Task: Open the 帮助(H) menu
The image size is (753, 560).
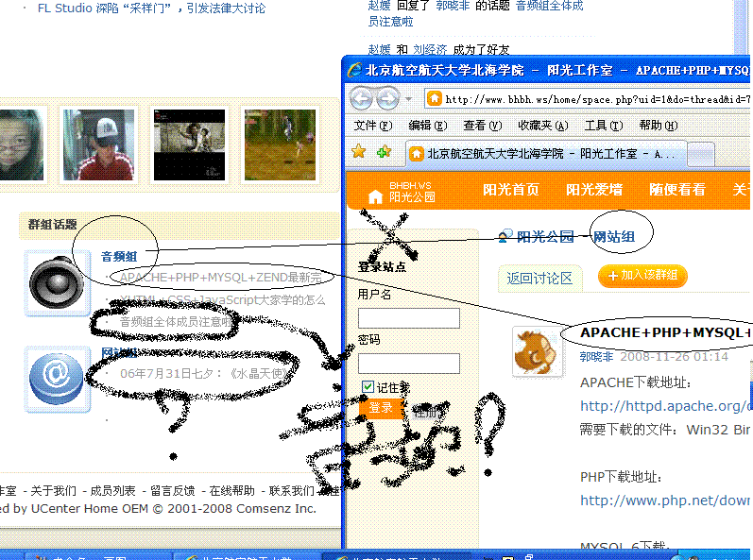Action: 659,126
